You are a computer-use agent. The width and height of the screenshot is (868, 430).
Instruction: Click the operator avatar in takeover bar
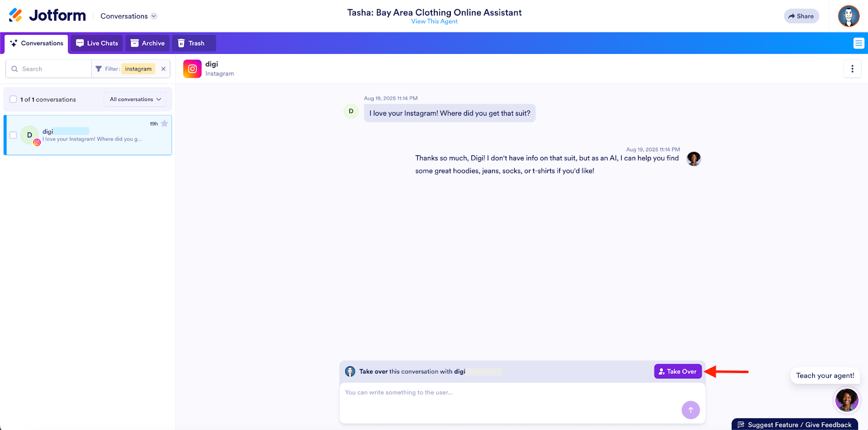(350, 371)
